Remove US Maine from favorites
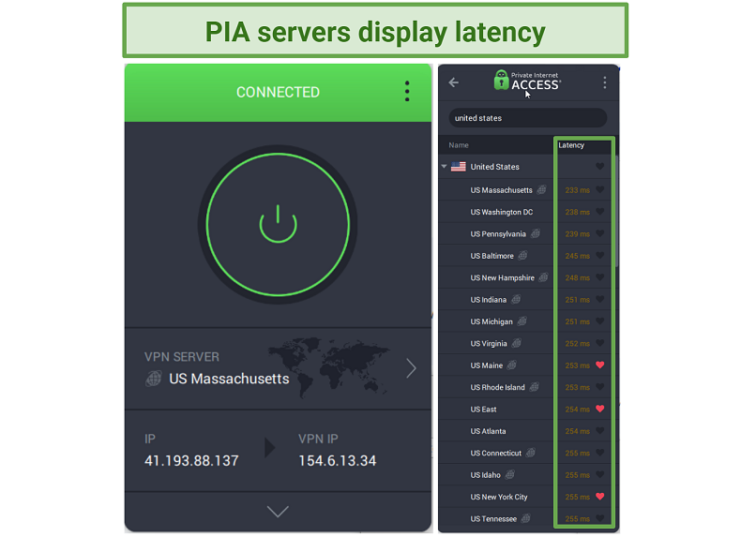Viewport: 756px width, 537px height. [599, 365]
